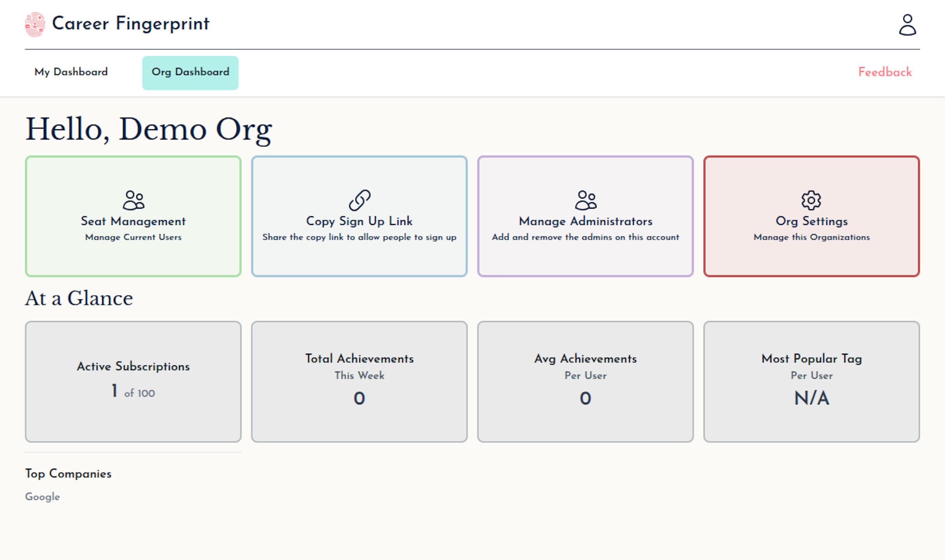
Task: Click Avg Achievements Per User card
Action: point(586,381)
